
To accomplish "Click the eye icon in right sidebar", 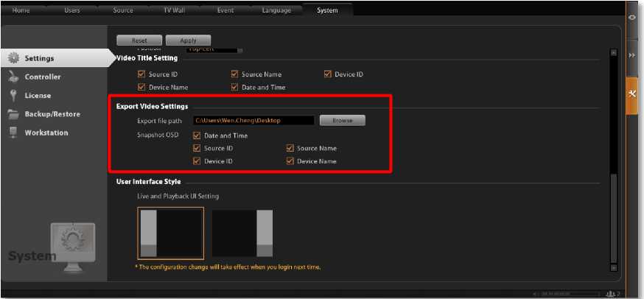I will click(632, 18).
